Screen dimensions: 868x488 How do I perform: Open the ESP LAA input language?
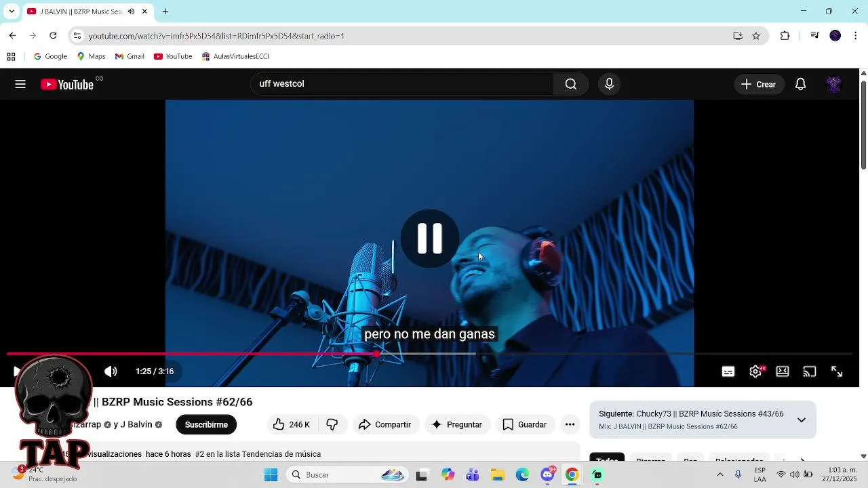point(759,474)
